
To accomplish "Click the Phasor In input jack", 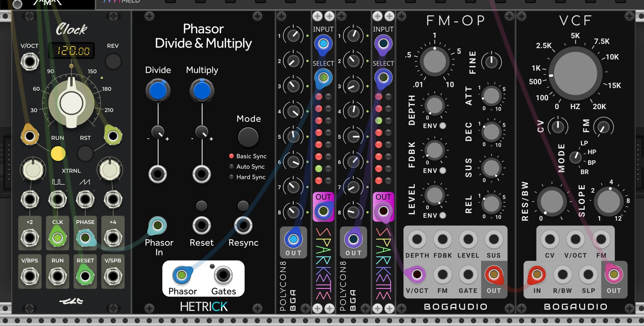I will [157, 226].
